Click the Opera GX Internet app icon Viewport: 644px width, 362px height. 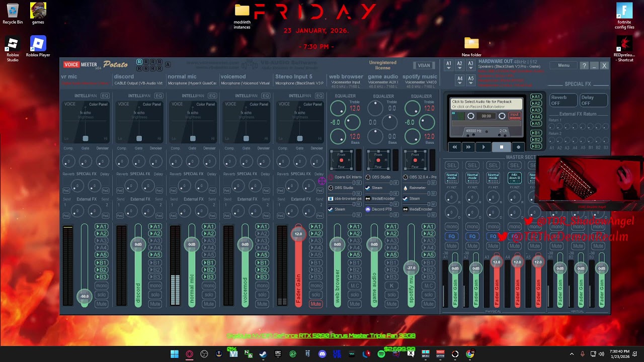click(x=331, y=177)
